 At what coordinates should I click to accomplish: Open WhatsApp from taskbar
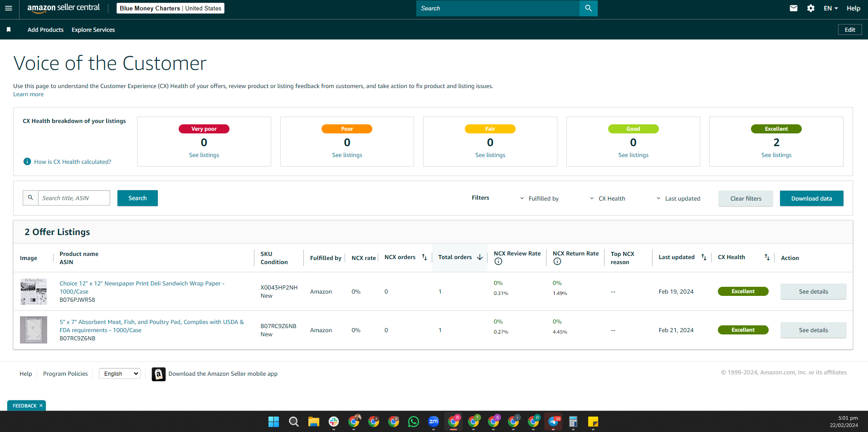coord(414,422)
